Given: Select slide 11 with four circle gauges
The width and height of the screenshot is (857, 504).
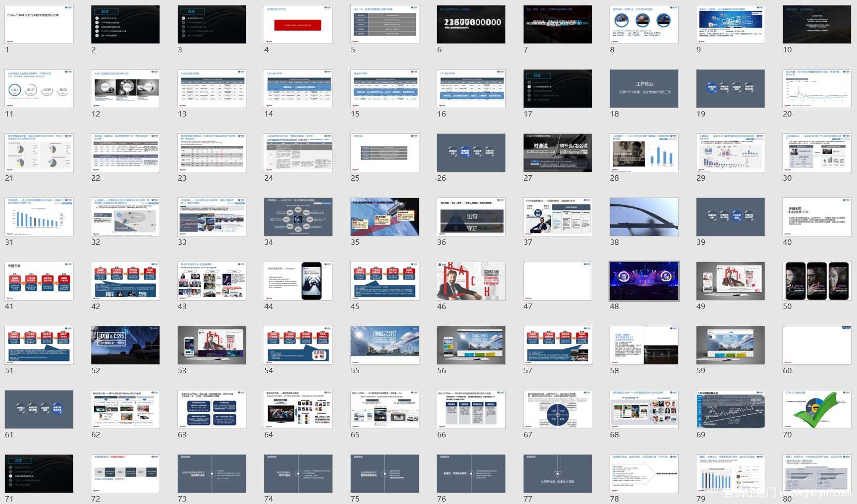Looking at the screenshot, I should (x=39, y=88).
